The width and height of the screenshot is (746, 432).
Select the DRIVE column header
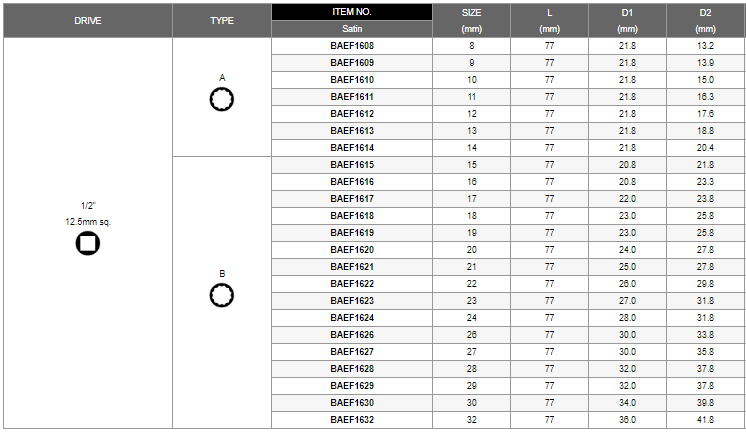88,20
